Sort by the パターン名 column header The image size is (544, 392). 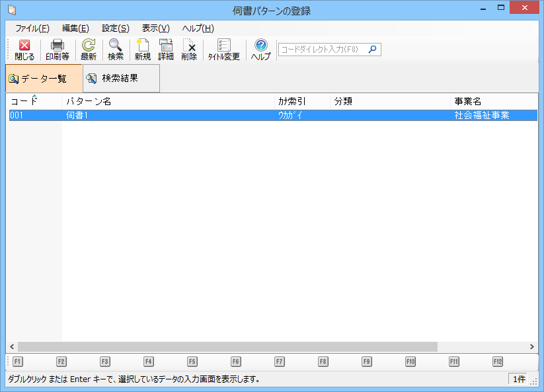tap(169, 102)
